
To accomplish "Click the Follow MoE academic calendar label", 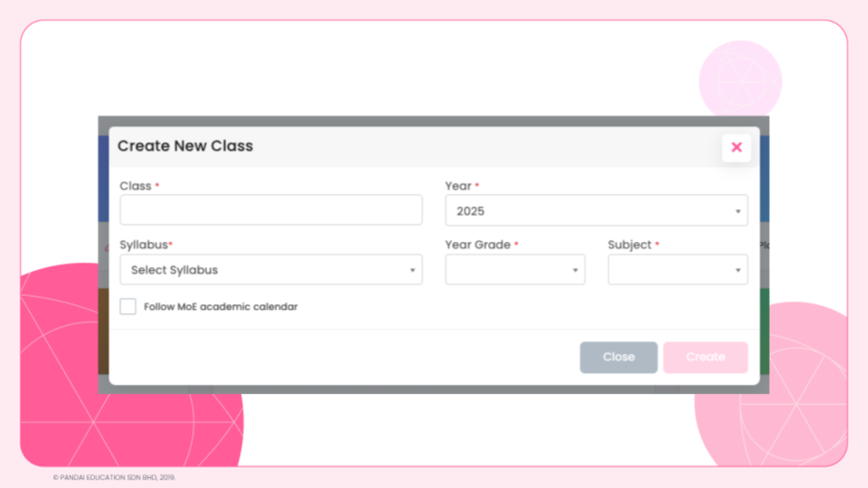I will pyautogui.click(x=220, y=307).
